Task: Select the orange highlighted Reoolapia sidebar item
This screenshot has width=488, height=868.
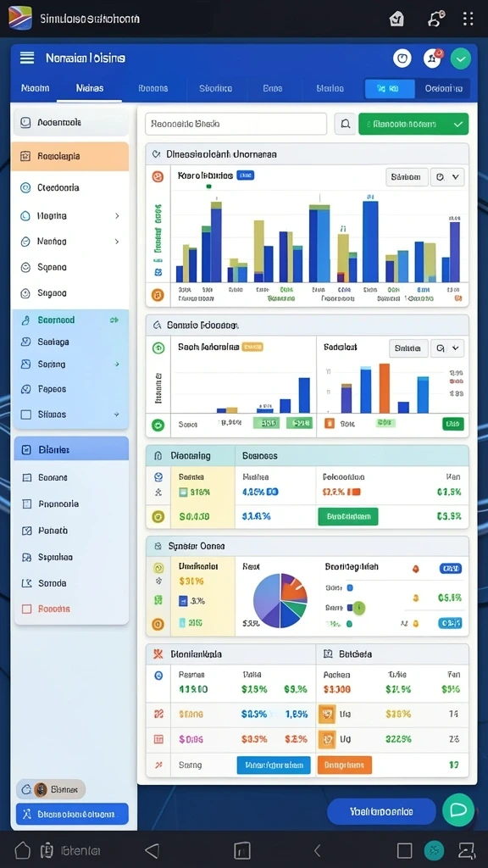Action: [x=70, y=156]
